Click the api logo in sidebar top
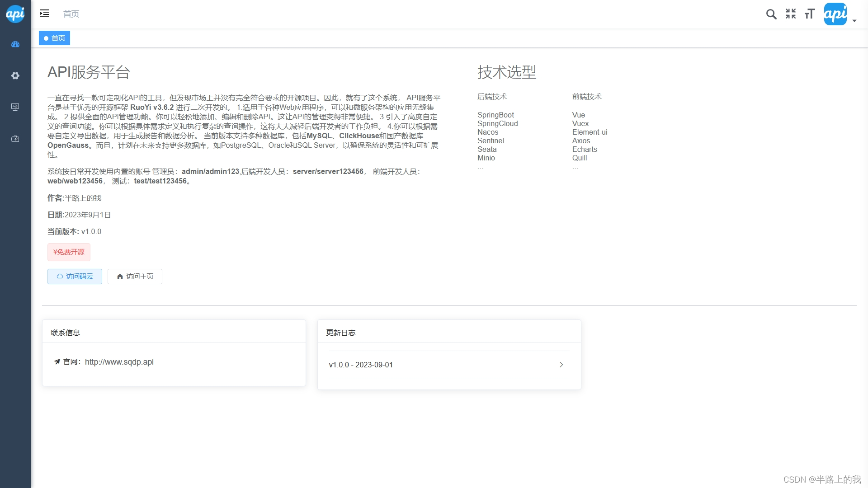This screenshot has height=488, width=868. click(x=15, y=14)
